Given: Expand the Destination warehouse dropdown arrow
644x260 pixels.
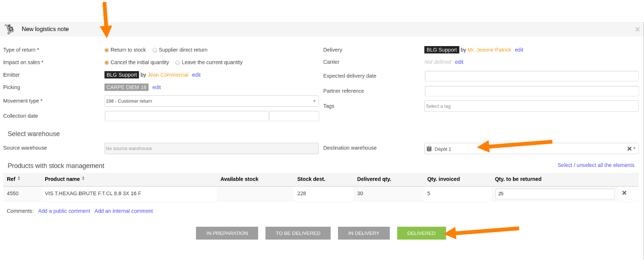Looking at the screenshot, I should [634, 148].
